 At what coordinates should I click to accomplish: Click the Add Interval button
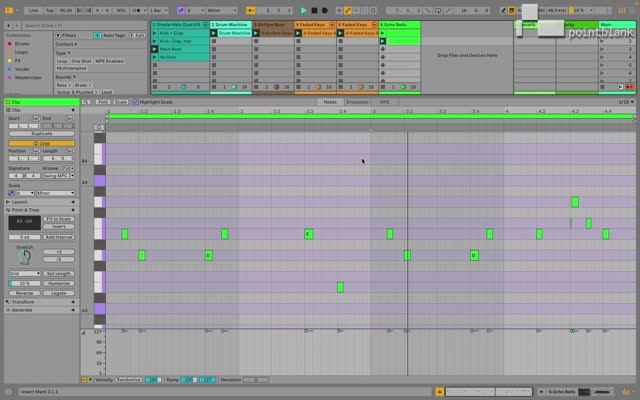point(59,237)
